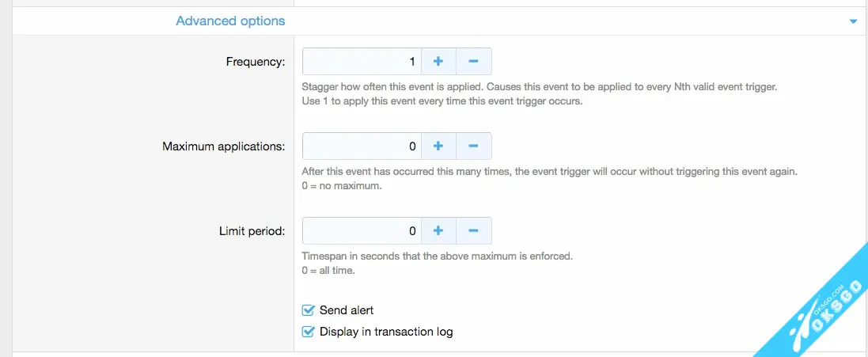Image resolution: width=868 pixels, height=357 pixels.
Task: Click the 'Timespan in seconds' hint text
Action: pos(437,256)
